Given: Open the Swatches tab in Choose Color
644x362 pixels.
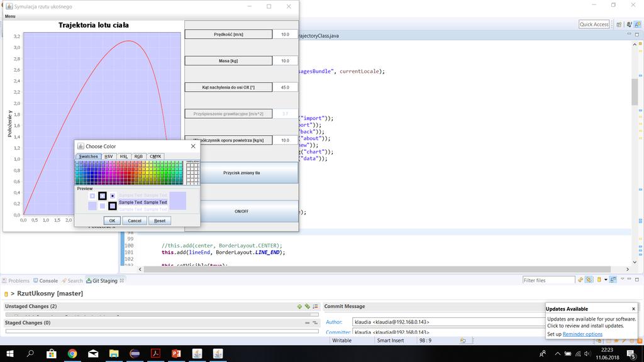Looking at the screenshot, I should (x=88, y=156).
